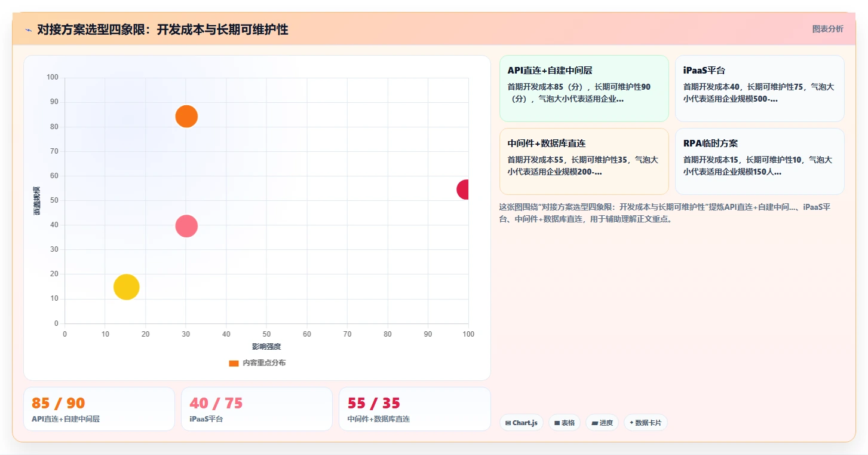868x455 pixels.
Task: Click the caption iPaaS平台 under 40 / 75
Action: point(206,419)
